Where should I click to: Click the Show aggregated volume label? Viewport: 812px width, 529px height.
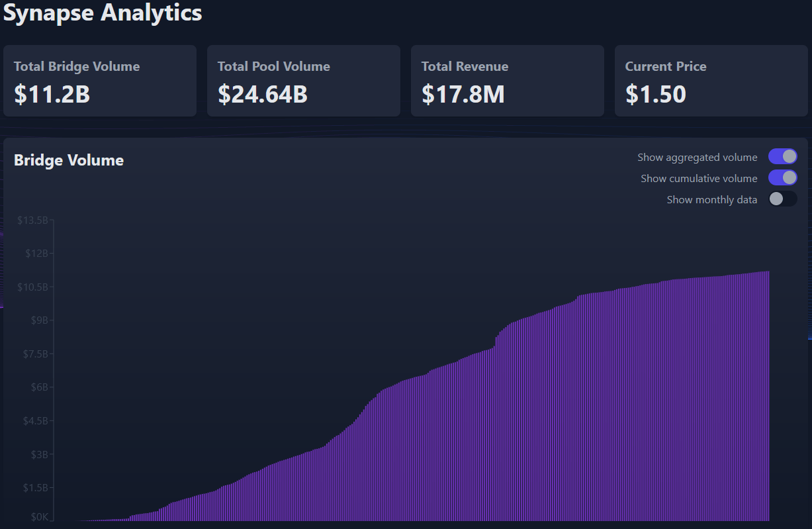pyautogui.click(x=698, y=158)
